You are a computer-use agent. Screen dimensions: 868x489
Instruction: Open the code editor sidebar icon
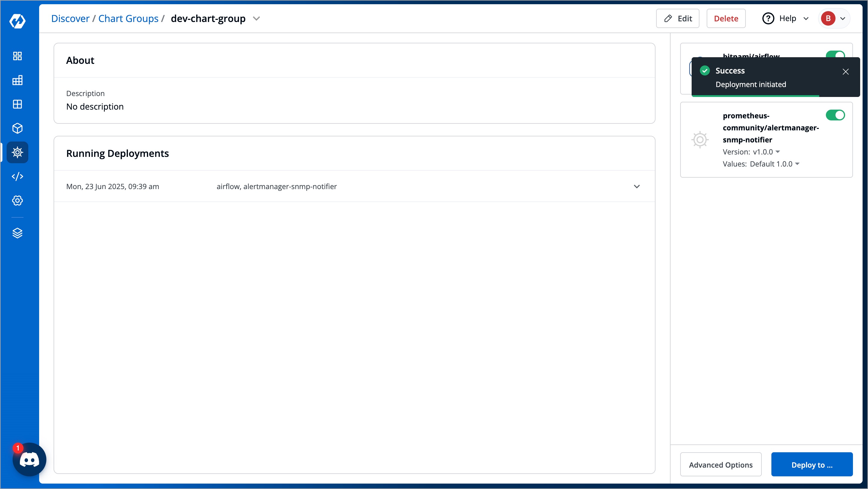point(17,176)
